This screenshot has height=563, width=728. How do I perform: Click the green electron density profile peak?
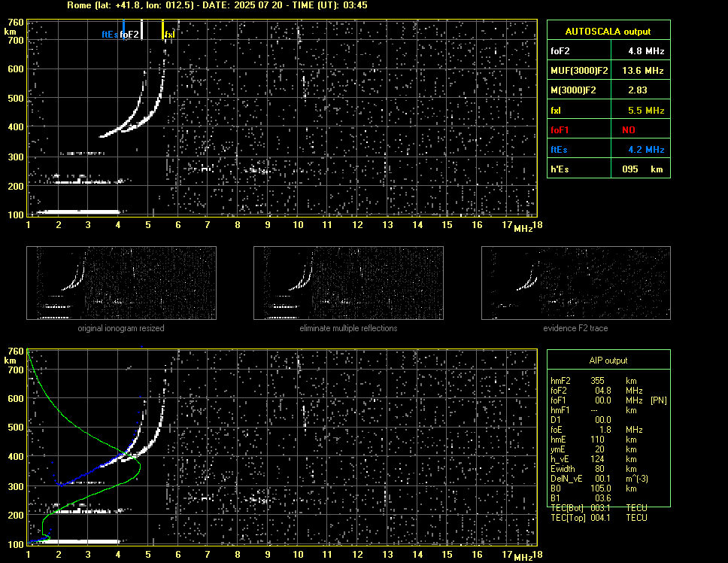click(x=139, y=467)
